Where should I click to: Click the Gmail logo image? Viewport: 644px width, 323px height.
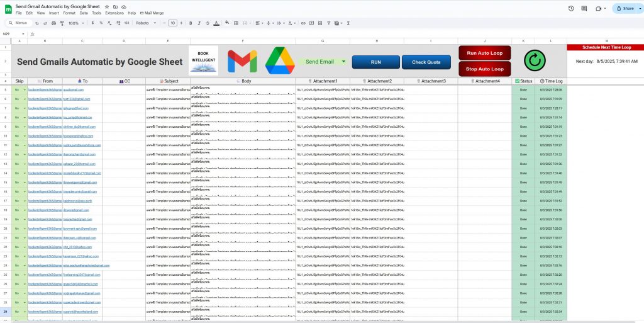point(242,61)
